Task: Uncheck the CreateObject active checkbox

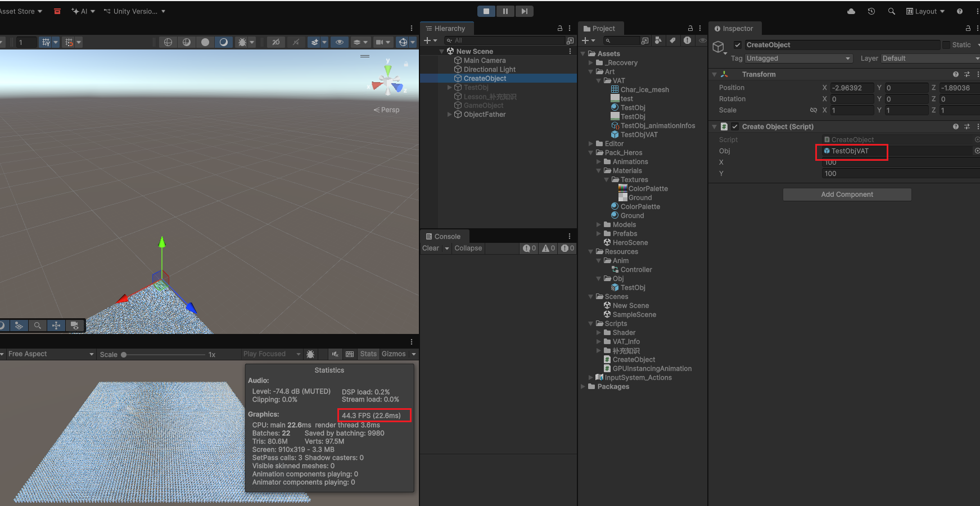Action: [x=738, y=45]
